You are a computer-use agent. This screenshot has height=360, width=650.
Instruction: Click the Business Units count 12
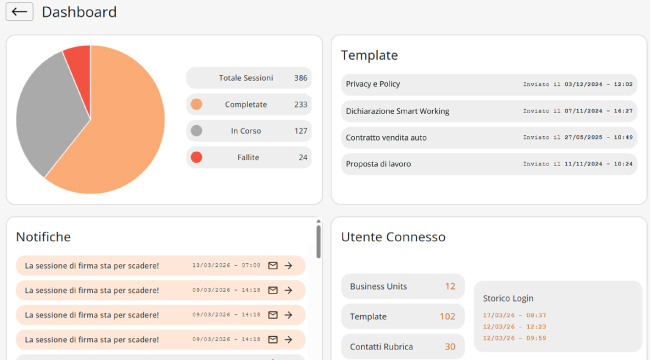tap(450, 287)
